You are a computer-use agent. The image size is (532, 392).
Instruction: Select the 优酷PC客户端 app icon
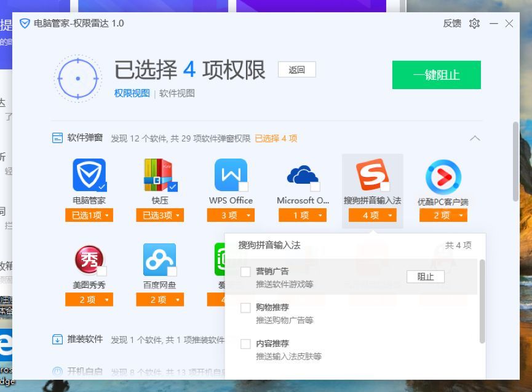pos(443,177)
